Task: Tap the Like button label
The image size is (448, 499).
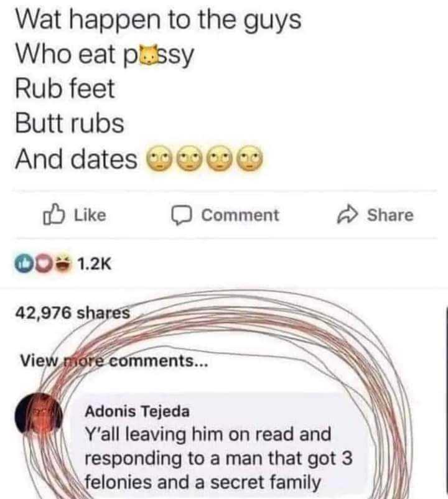Action: [x=90, y=215]
